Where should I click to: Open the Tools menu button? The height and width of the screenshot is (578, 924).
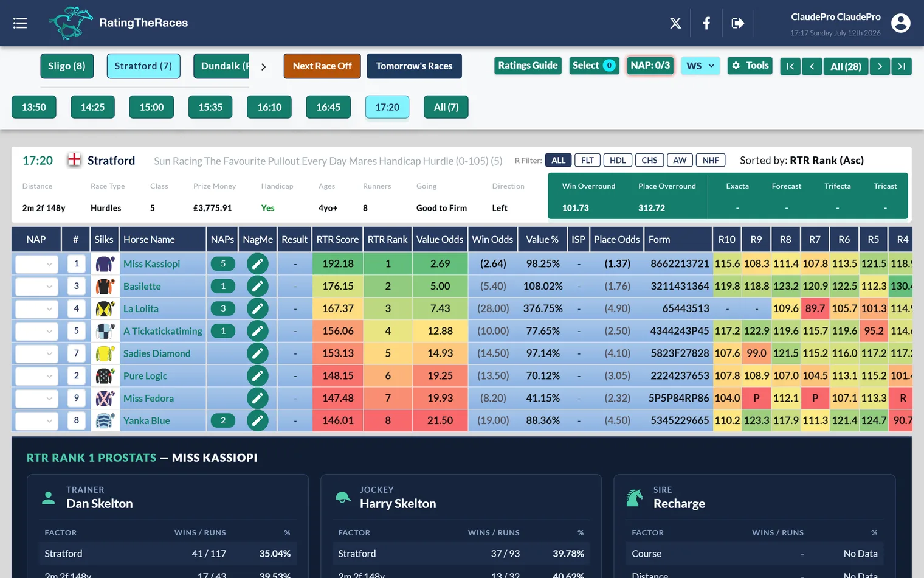click(750, 66)
